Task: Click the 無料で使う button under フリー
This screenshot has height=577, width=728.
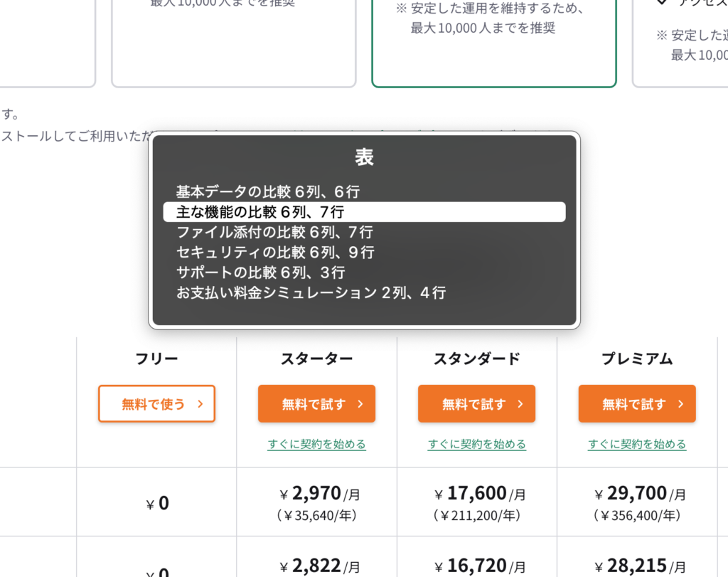Action: click(x=156, y=404)
